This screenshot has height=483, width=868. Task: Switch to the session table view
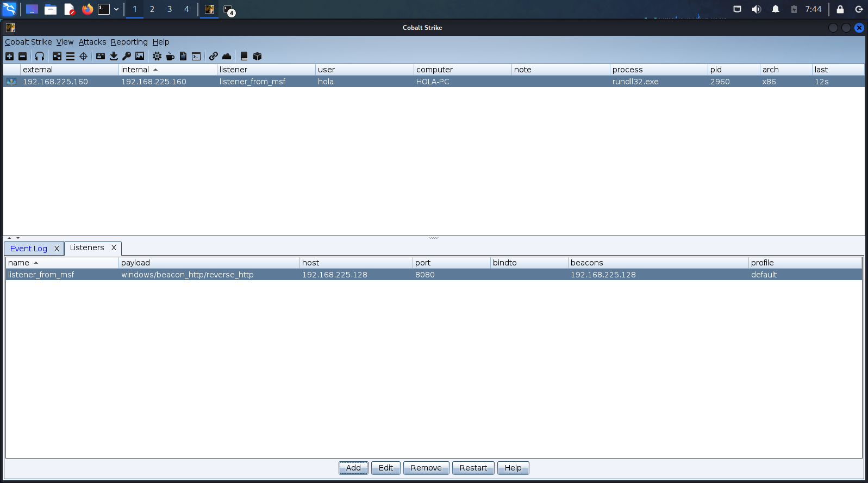(70, 56)
